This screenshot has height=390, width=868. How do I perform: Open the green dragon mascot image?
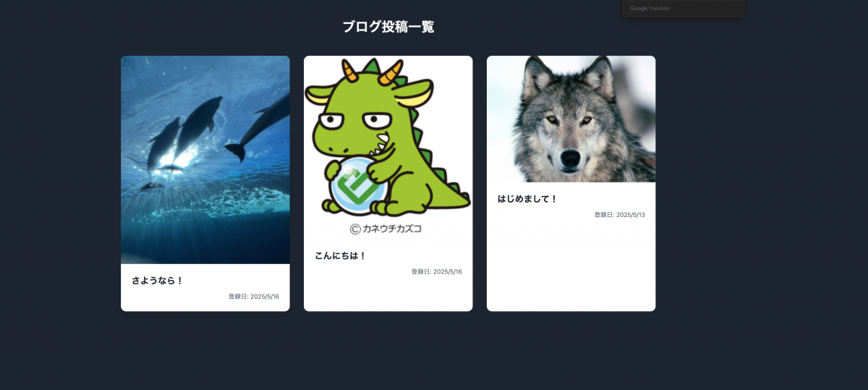tap(388, 148)
